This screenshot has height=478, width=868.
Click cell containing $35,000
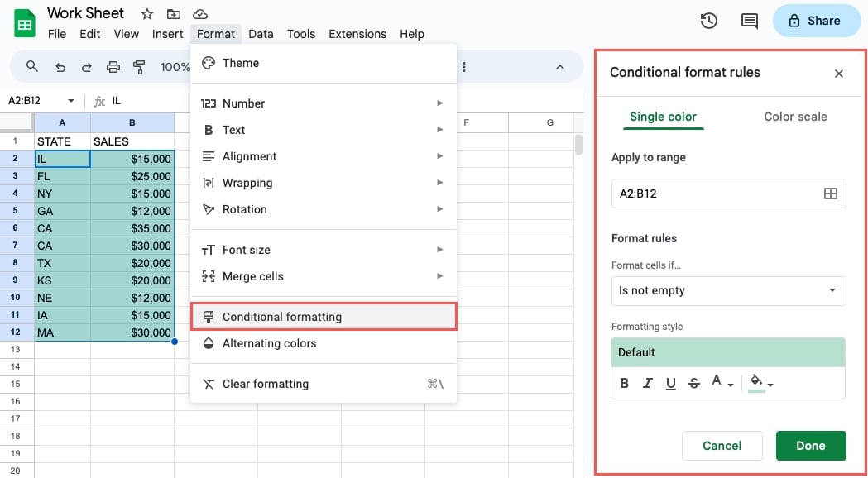[x=132, y=228]
